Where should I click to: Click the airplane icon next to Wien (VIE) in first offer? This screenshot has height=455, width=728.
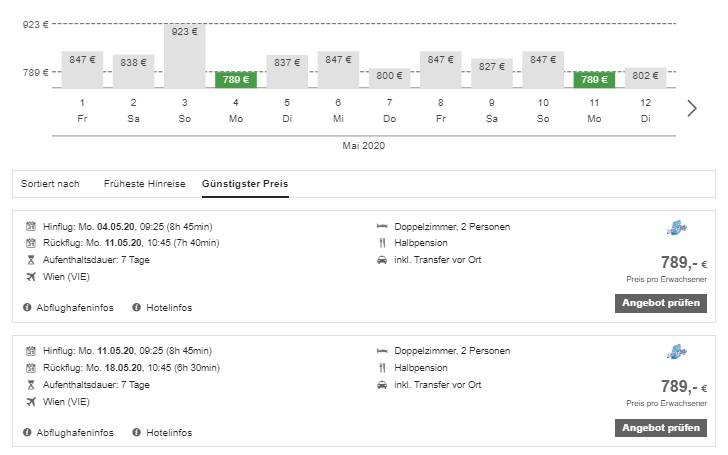tap(31, 276)
